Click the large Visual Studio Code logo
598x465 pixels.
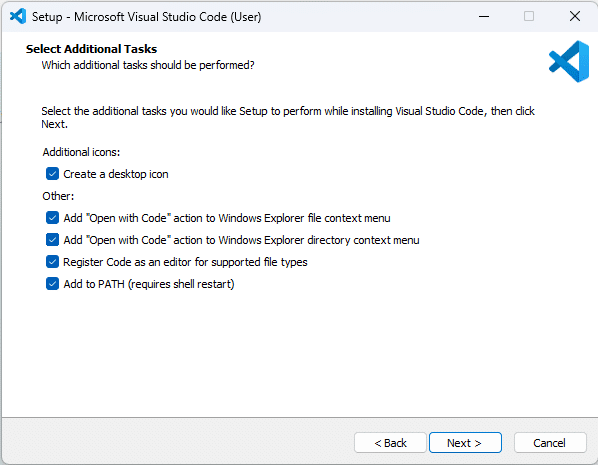pyautogui.click(x=569, y=61)
